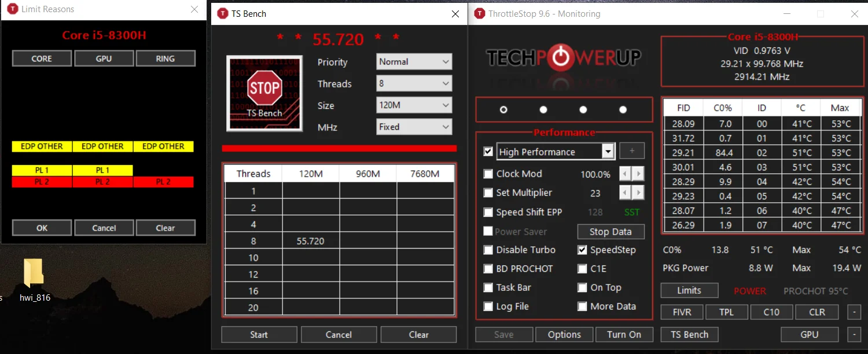Click the icon in ThrottleStop Monitoring title bar
868x354 pixels.
[x=479, y=13]
